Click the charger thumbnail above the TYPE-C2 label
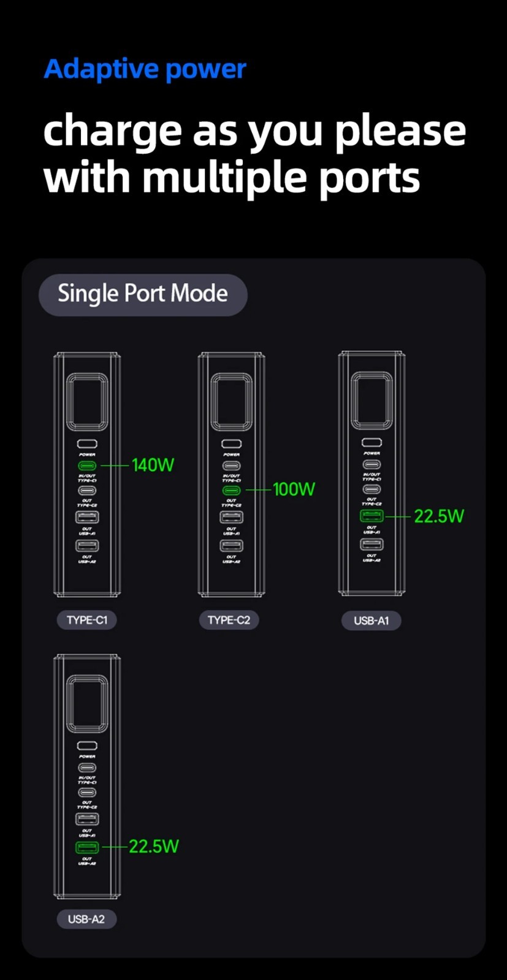 [x=231, y=475]
